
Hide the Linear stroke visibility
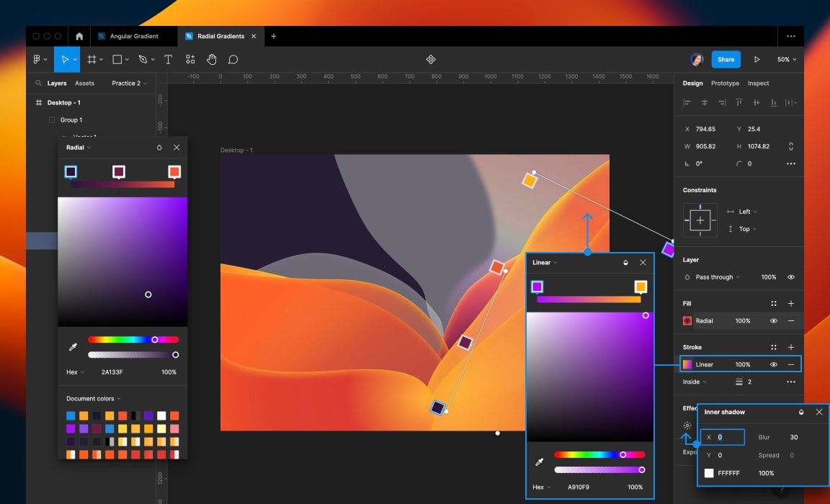(774, 364)
